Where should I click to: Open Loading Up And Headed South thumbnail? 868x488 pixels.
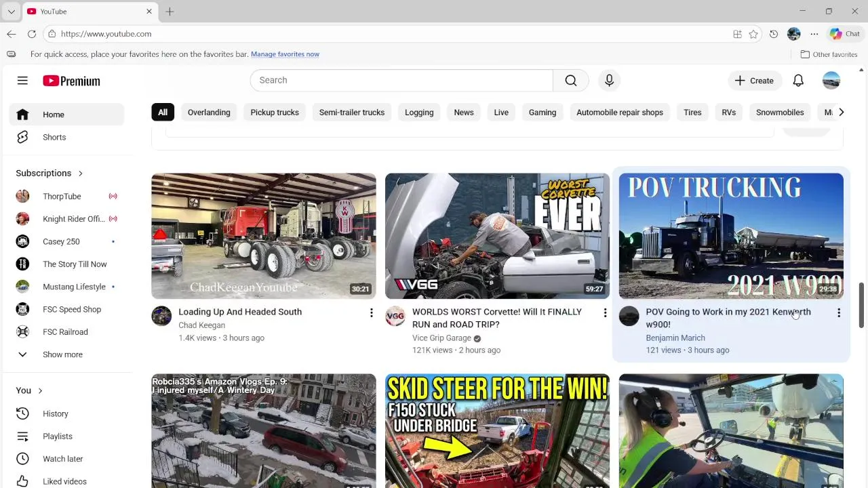point(264,236)
